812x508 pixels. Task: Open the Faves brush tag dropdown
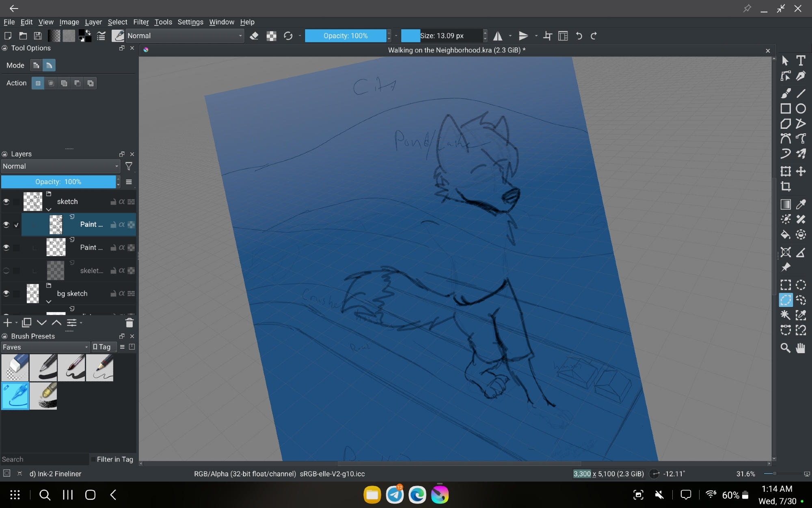(45, 347)
